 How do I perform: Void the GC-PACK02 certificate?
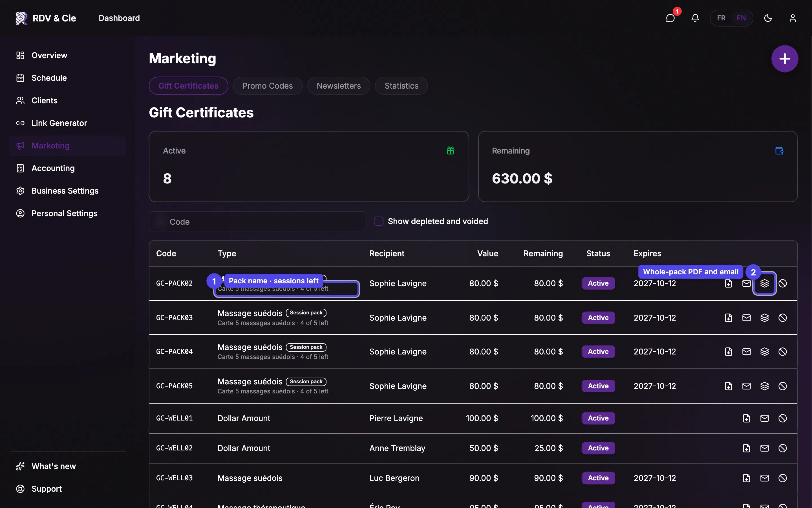coord(783,283)
